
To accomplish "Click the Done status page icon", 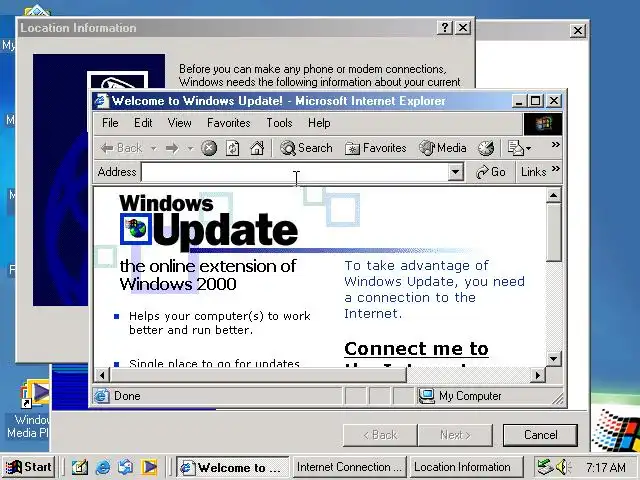I will tap(101, 396).
